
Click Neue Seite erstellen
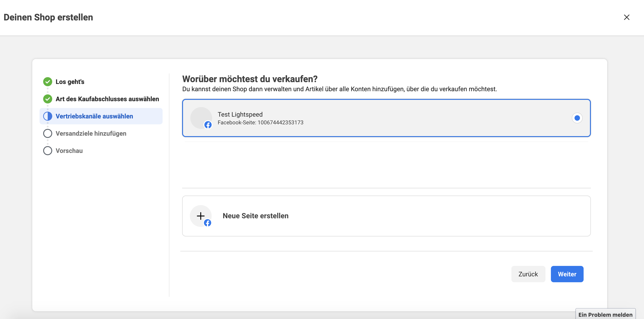click(x=386, y=216)
